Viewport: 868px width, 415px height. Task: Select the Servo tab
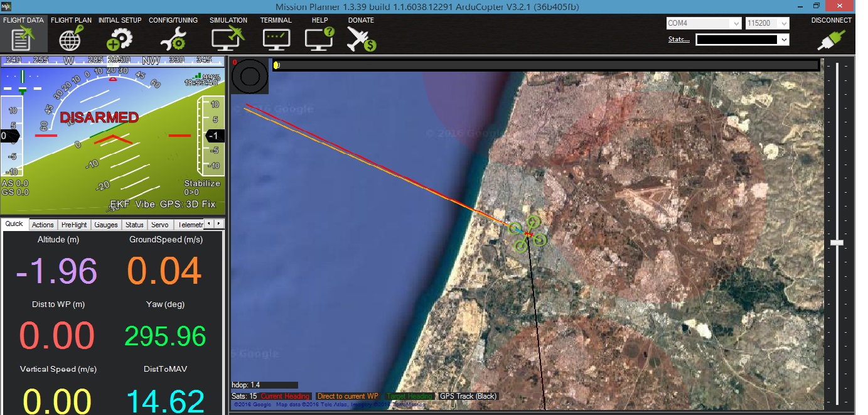(160, 225)
